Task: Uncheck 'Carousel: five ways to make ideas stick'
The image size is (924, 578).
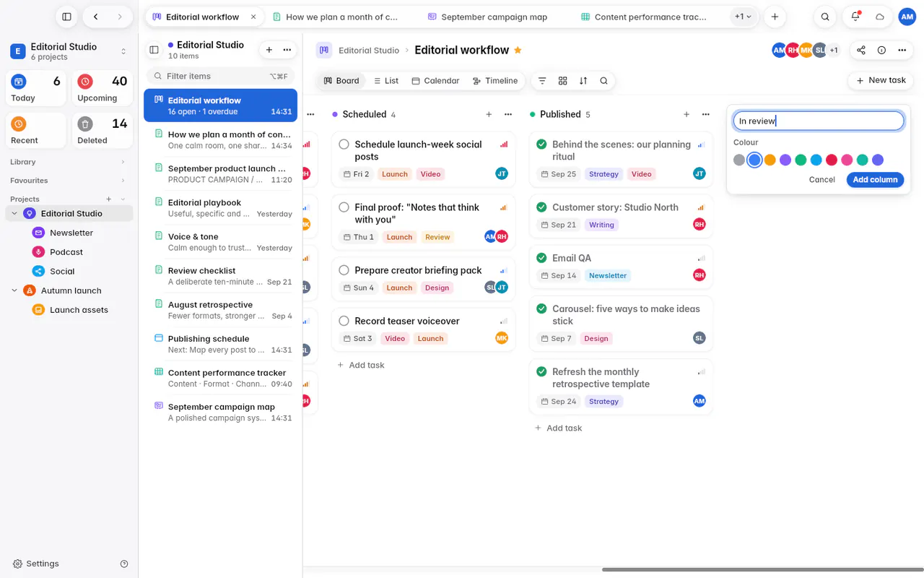Action: [541, 309]
